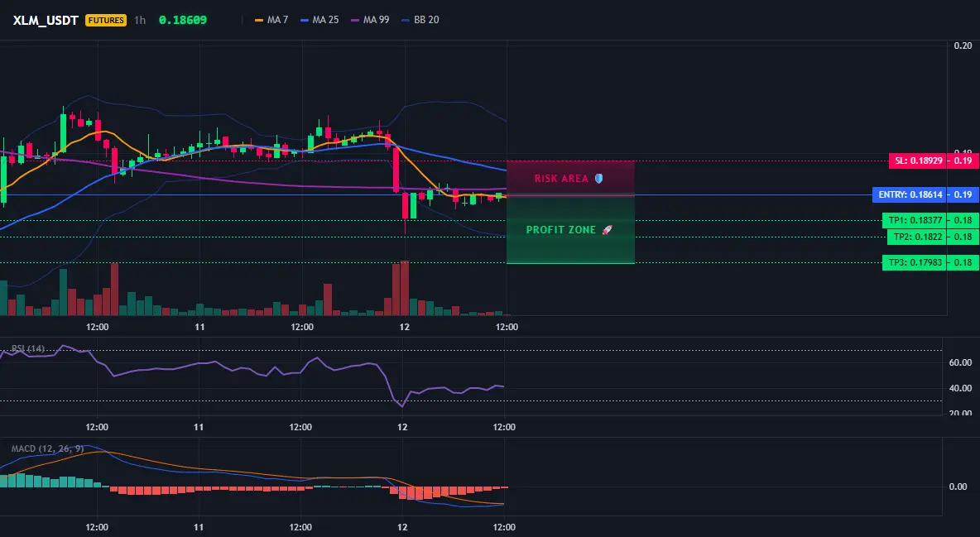
Task: Click the RSI 60.00 axis value
Action: 960,362
